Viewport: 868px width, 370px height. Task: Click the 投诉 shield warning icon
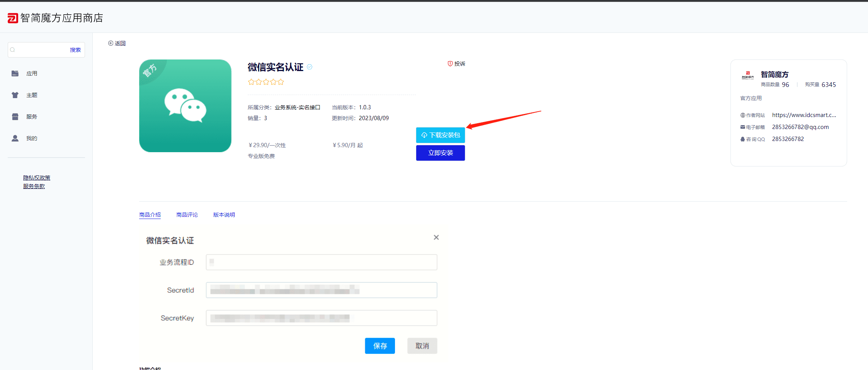pos(450,64)
